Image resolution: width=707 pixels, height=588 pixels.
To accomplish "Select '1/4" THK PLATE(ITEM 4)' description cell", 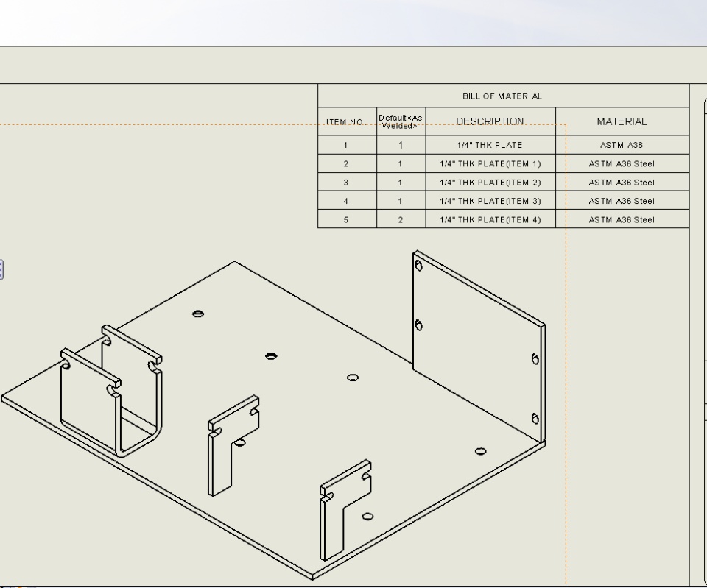I will [x=490, y=219].
